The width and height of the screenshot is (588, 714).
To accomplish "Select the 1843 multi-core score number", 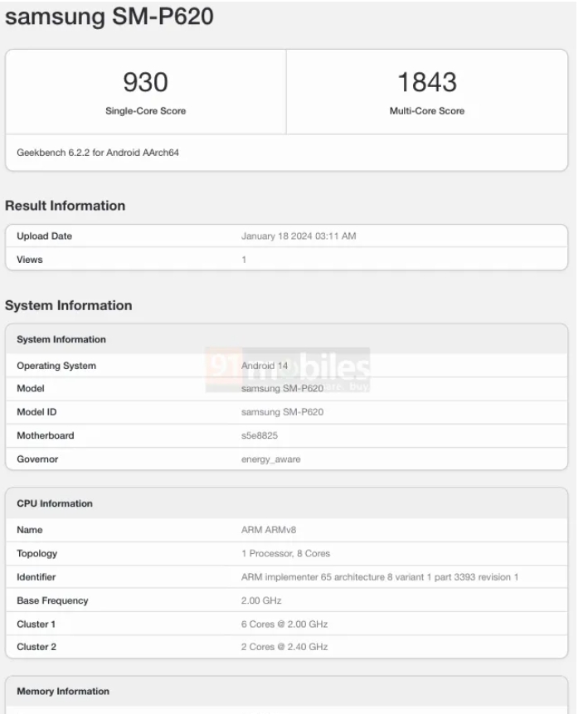I will (426, 82).
